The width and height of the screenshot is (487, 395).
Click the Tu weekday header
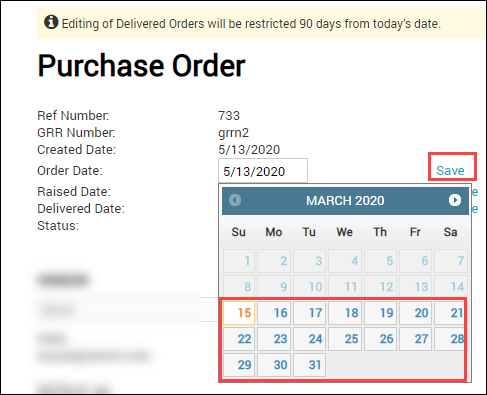coord(309,232)
